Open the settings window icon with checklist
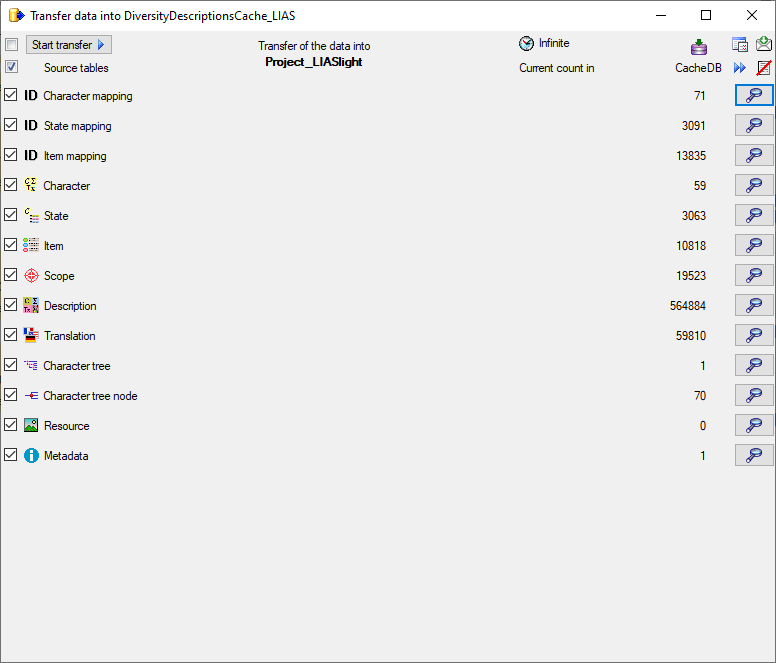 pos(740,45)
